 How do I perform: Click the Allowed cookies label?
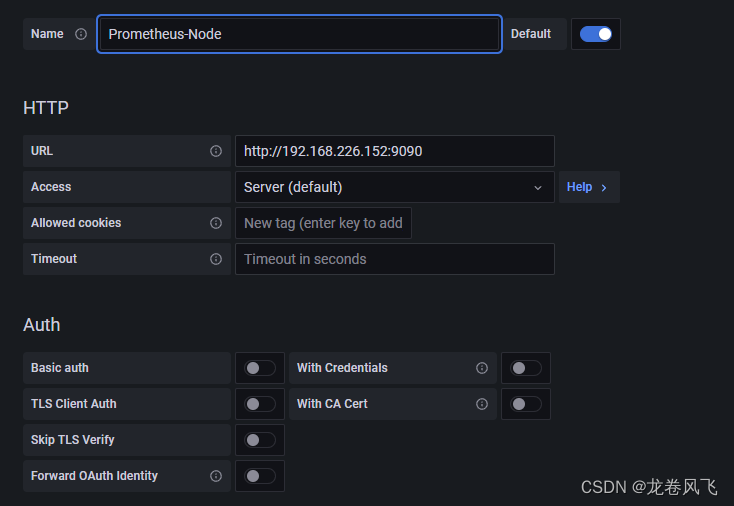pyautogui.click(x=76, y=223)
